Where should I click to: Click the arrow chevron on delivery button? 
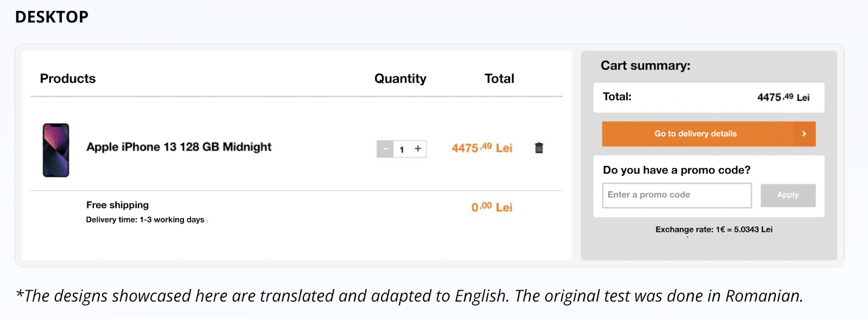(804, 133)
